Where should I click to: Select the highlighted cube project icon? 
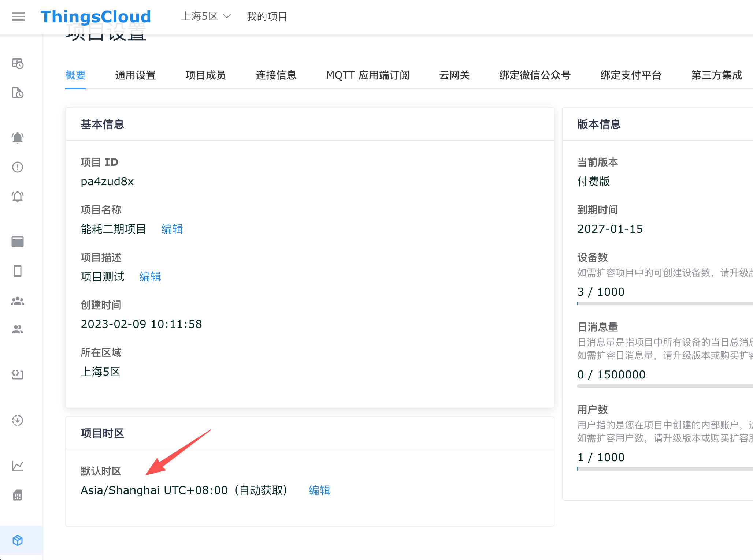(x=18, y=540)
